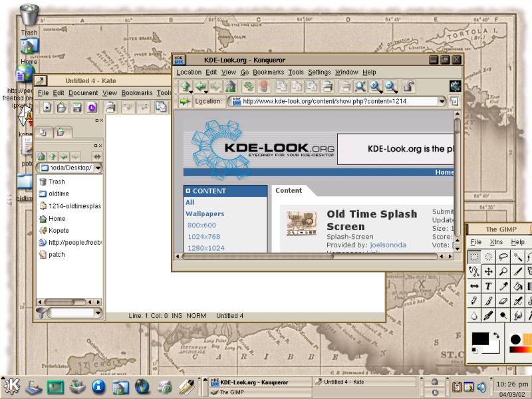The width and height of the screenshot is (532, 399).
Task: Click the volume speaker icon in system tray
Action: tap(481, 387)
